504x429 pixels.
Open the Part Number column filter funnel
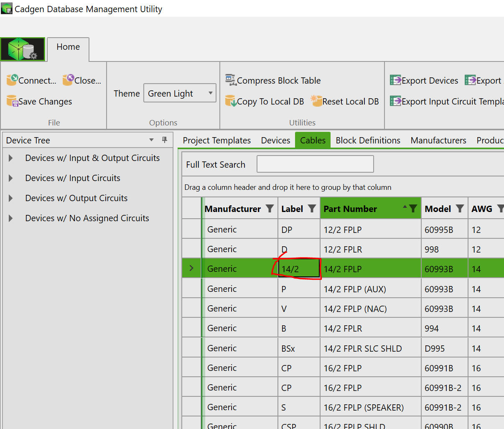tap(413, 208)
